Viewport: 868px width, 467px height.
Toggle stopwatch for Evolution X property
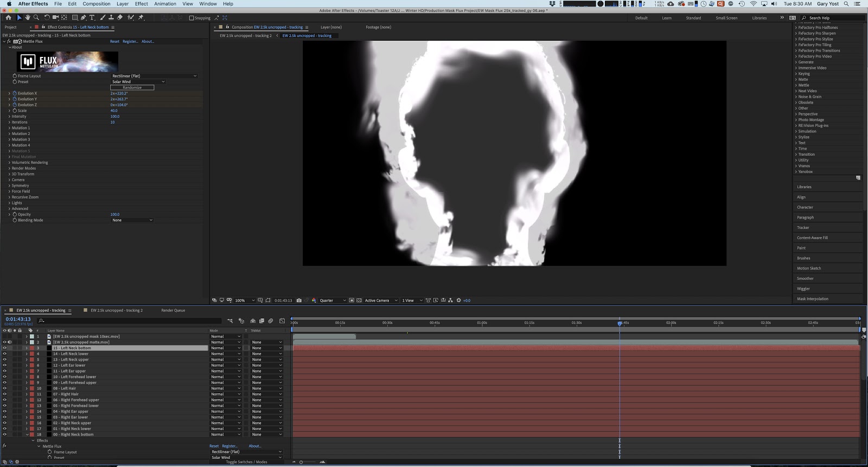15,93
